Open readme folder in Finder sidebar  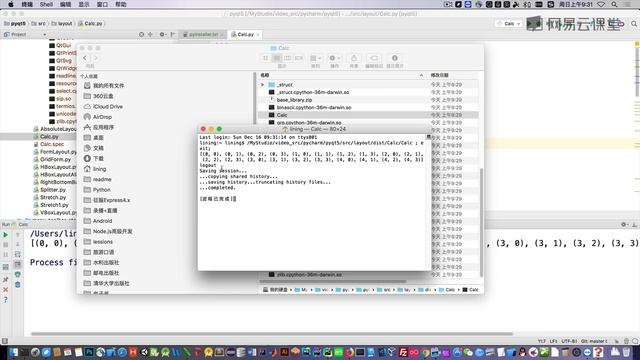pos(97,179)
